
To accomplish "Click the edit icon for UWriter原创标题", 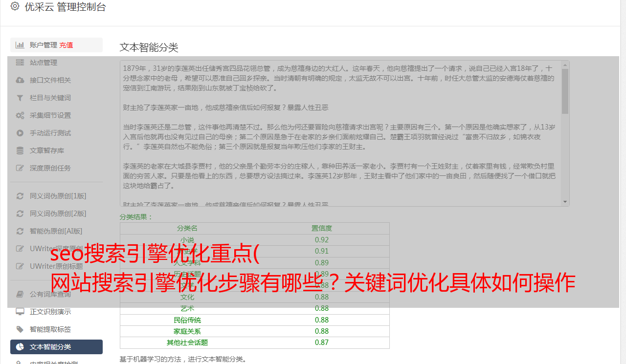I will pos(20,266).
